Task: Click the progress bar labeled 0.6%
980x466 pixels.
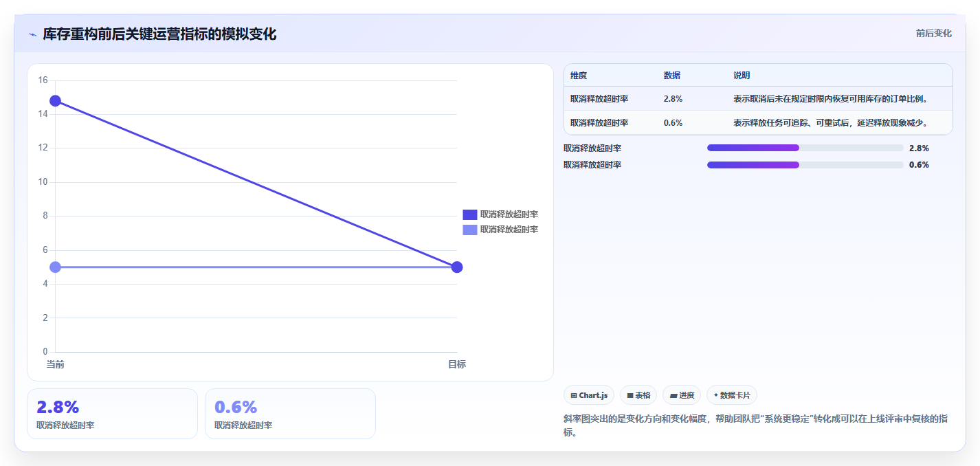Action: pos(805,165)
